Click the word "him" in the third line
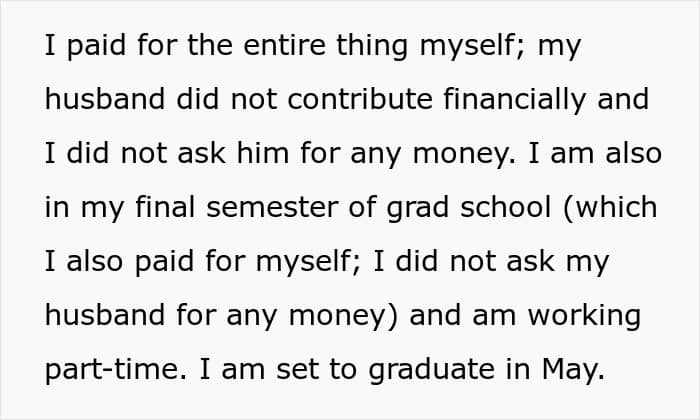700x420 pixels. click(263, 153)
